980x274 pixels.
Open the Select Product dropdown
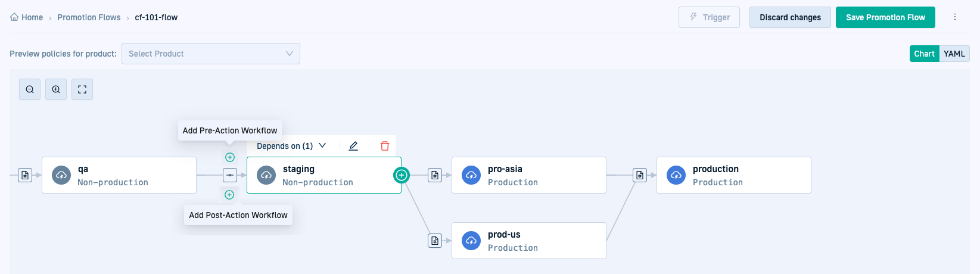click(x=211, y=54)
